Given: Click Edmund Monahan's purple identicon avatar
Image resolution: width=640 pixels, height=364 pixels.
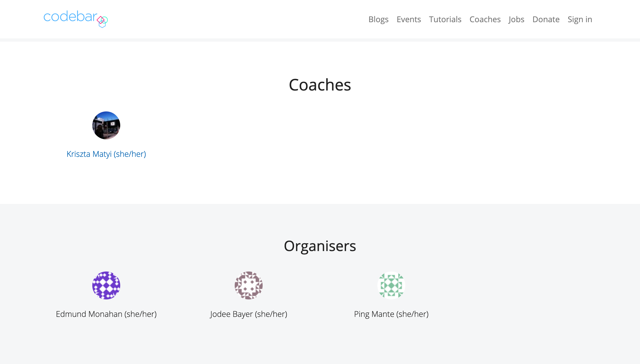Looking at the screenshot, I should click(x=106, y=285).
